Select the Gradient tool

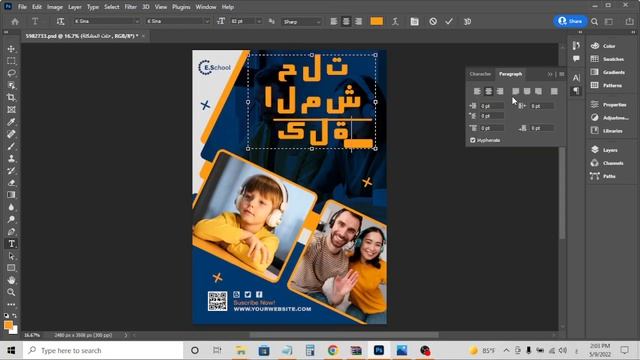click(11, 195)
